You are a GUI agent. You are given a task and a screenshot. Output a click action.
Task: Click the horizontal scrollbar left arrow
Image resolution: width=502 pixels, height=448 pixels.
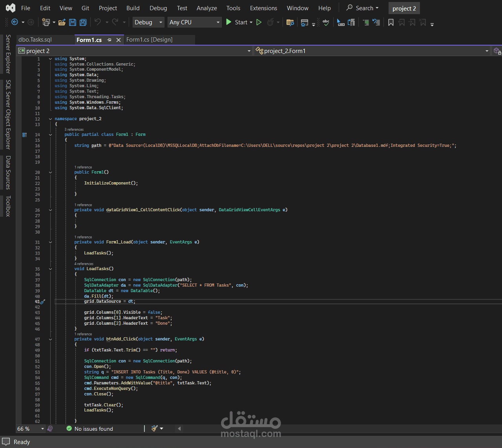click(x=179, y=428)
